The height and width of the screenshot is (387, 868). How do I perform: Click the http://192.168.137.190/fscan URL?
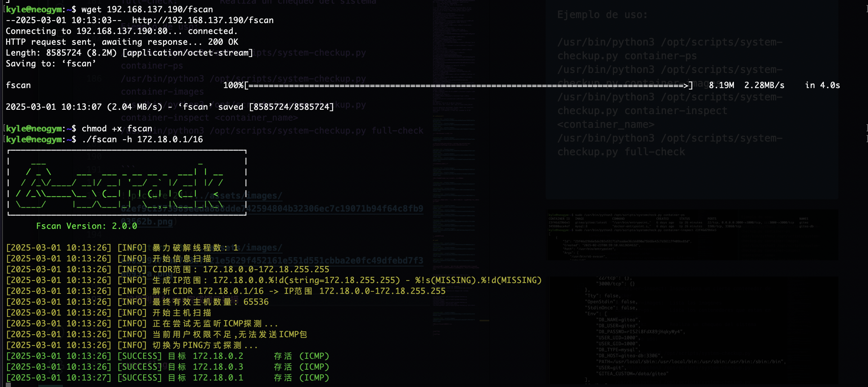(x=202, y=20)
